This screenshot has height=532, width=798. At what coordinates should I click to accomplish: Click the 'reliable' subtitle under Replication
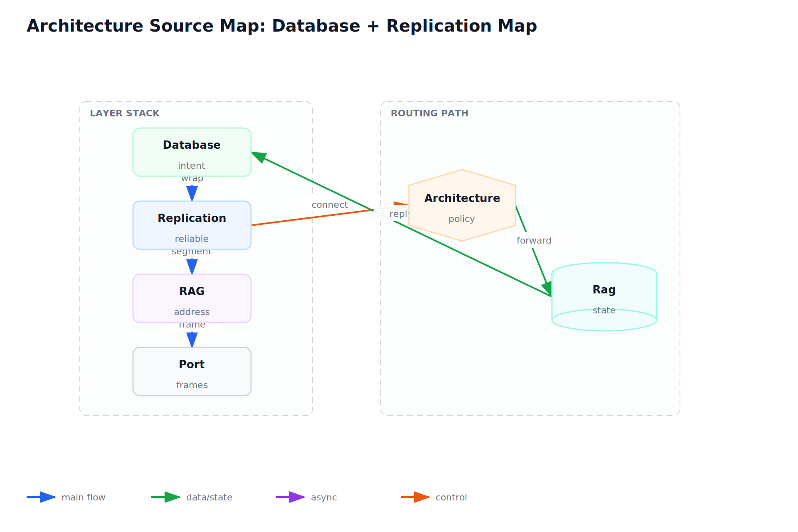192,239
